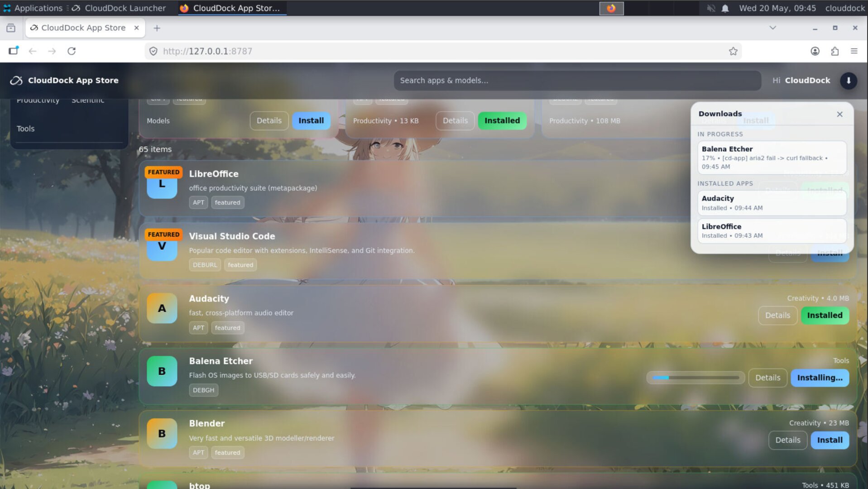Open Details for Blender
868x489 pixels.
787,440
